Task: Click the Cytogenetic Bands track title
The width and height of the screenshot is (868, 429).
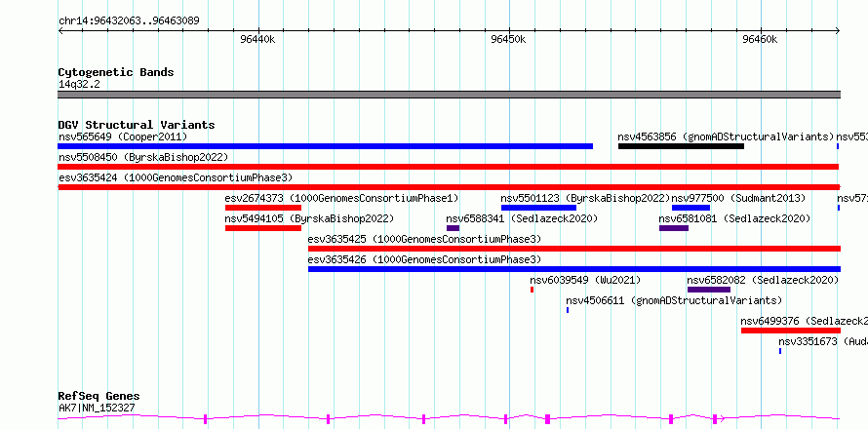Action: tap(116, 72)
